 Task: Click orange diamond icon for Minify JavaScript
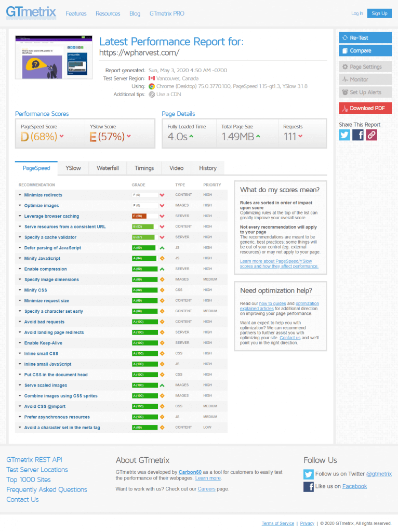click(162, 259)
